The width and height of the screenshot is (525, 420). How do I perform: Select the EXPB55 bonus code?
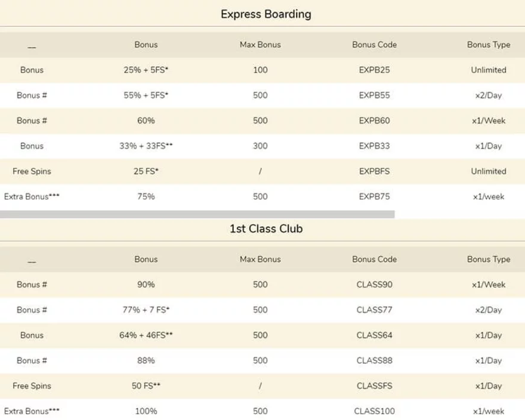[374, 95]
